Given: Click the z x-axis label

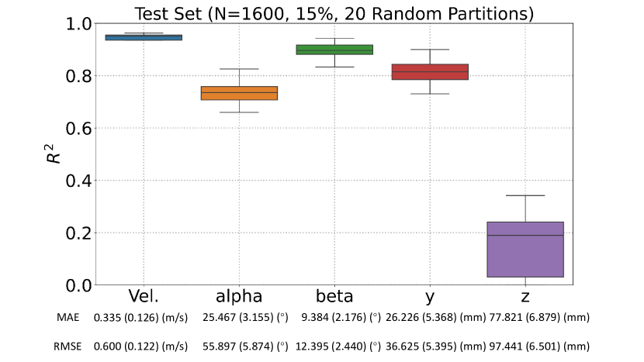Looking at the screenshot, I should (x=525, y=297).
